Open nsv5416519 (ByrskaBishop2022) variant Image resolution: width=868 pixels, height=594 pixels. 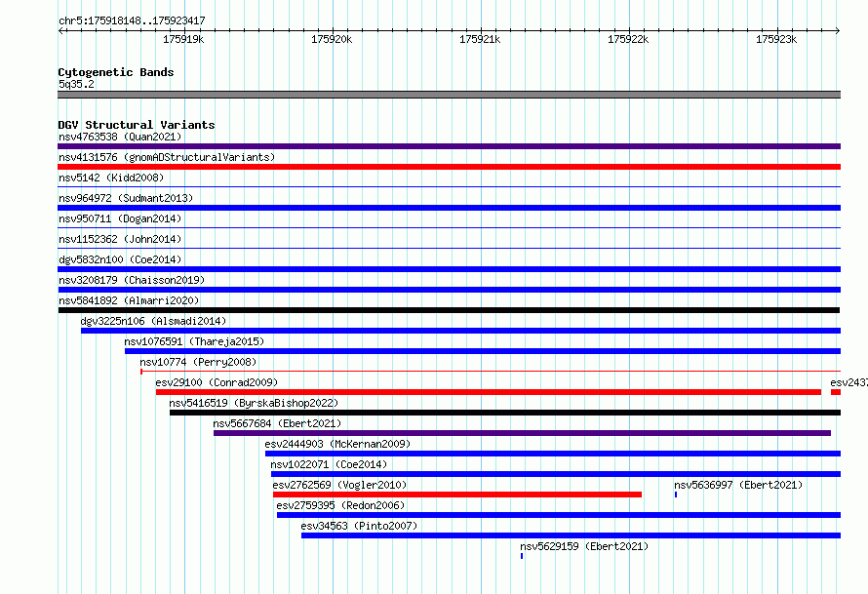tap(254, 403)
